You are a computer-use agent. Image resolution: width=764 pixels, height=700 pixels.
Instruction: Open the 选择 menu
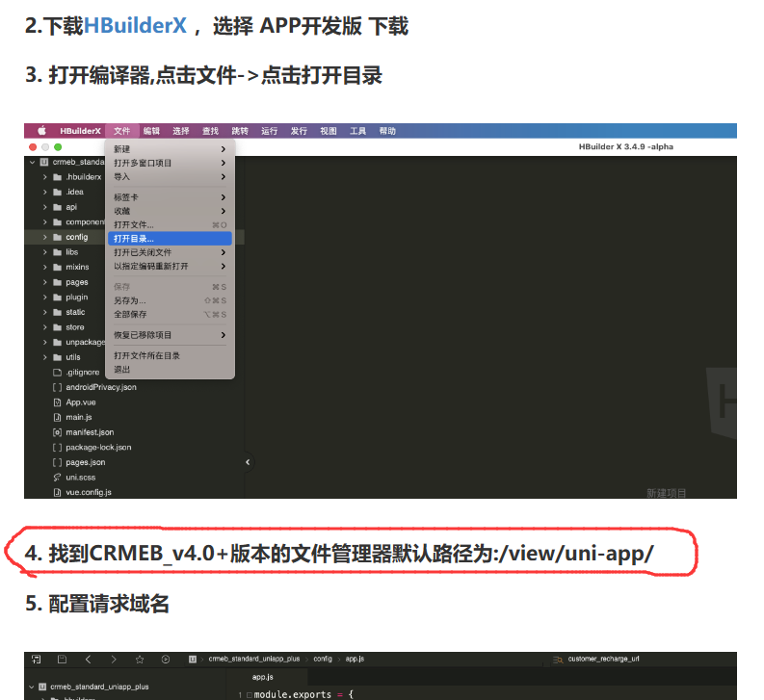point(181,131)
